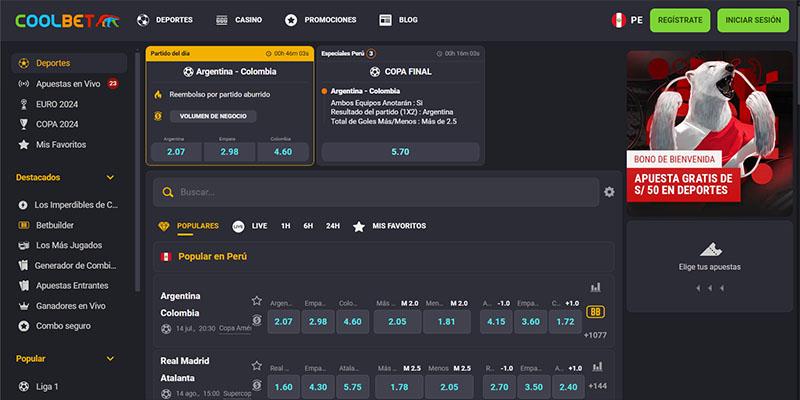Select the Mis Favoritos tab
The width and height of the screenshot is (800, 400).
[x=390, y=226]
